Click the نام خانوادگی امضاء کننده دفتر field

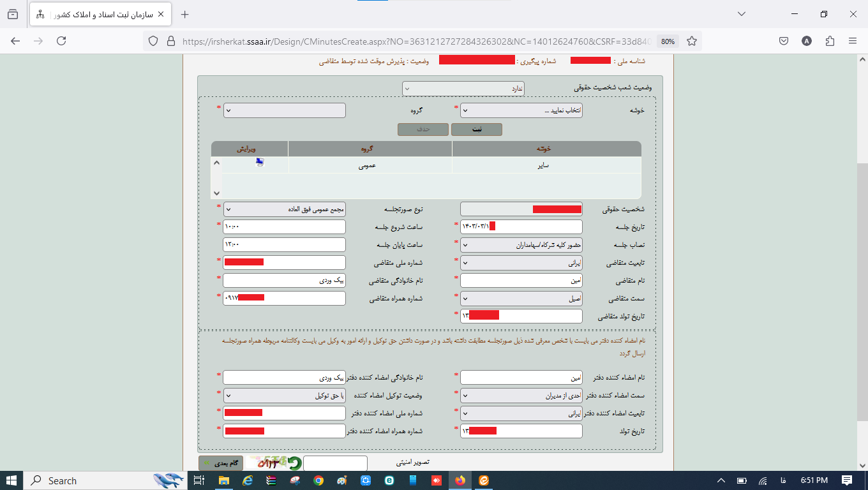[x=285, y=378]
